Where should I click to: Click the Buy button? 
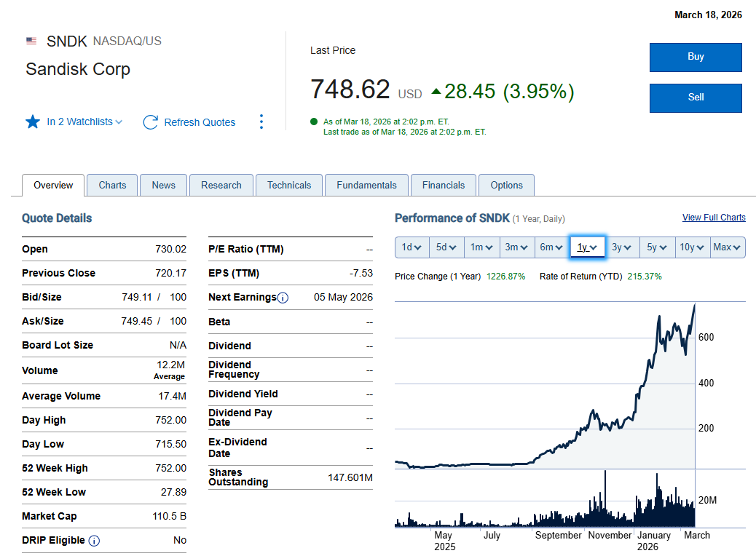pyautogui.click(x=696, y=57)
